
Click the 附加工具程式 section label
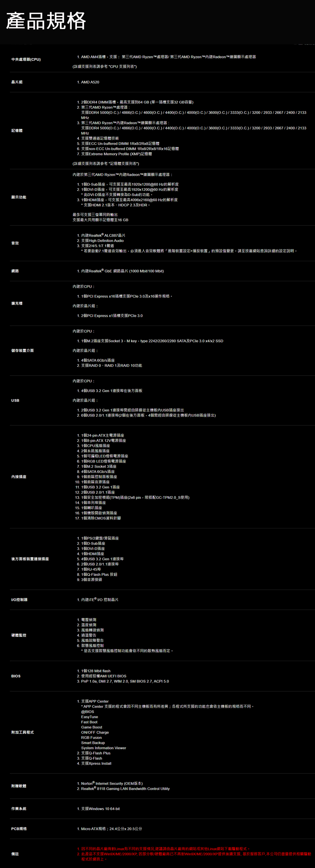[x=22, y=732]
